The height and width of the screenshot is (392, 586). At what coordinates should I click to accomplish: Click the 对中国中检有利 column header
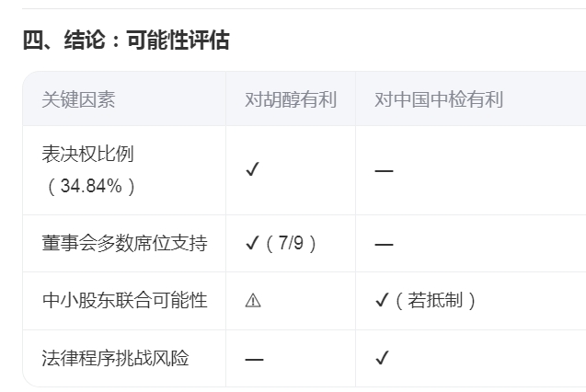click(439, 99)
